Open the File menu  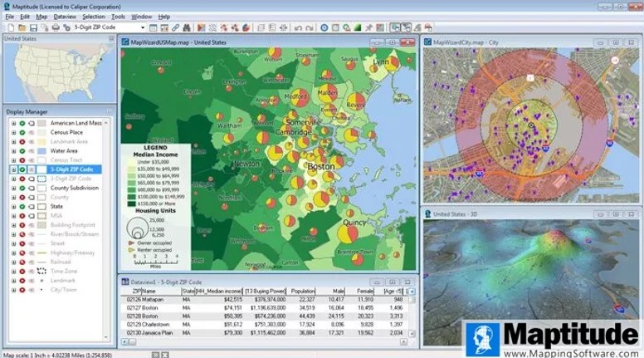point(9,17)
